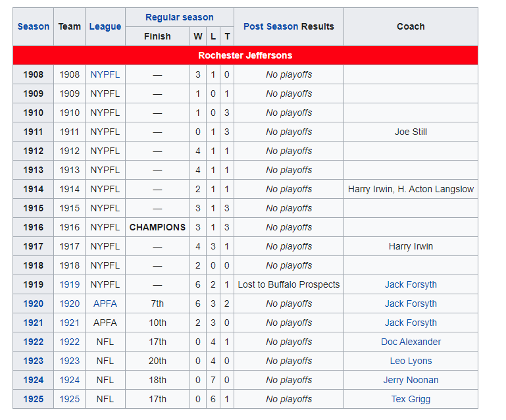Image resolution: width=506 pixels, height=420 pixels.
Task: Open the NYPFL link in the 1908 row
Action: point(105,74)
